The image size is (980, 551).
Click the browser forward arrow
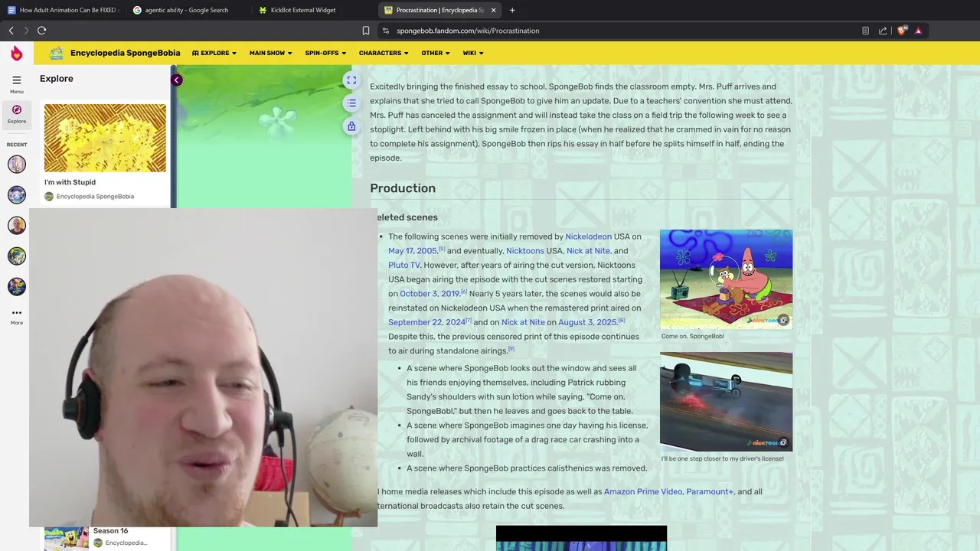26,31
